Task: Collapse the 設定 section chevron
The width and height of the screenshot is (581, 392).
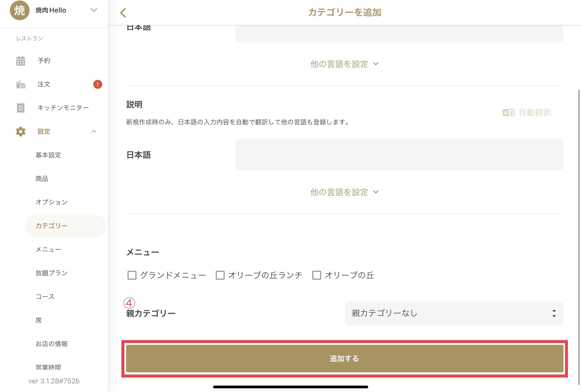Action: tap(94, 132)
